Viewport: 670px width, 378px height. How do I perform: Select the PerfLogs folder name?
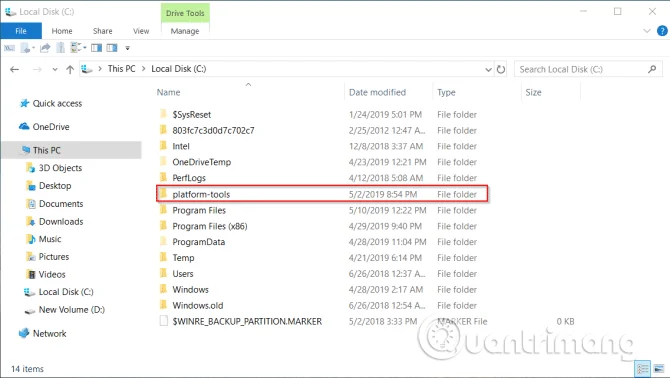click(189, 178)
